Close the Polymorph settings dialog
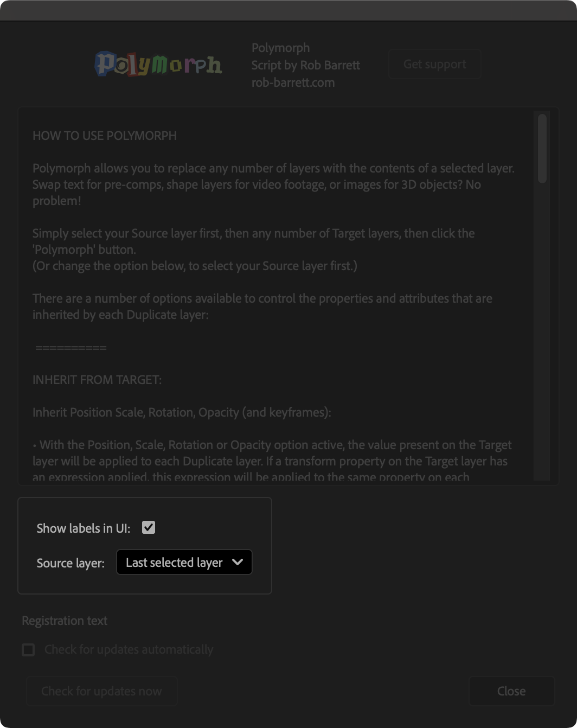577x728 pixels. pos(511,691)
